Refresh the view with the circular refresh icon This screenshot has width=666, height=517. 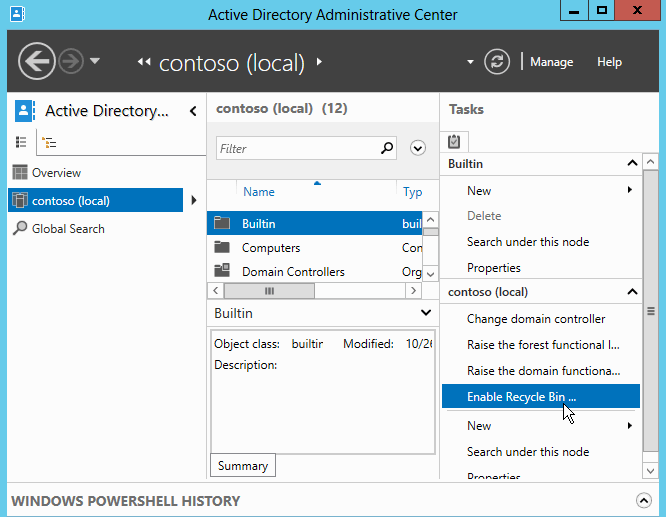click(x=497, y=62)
